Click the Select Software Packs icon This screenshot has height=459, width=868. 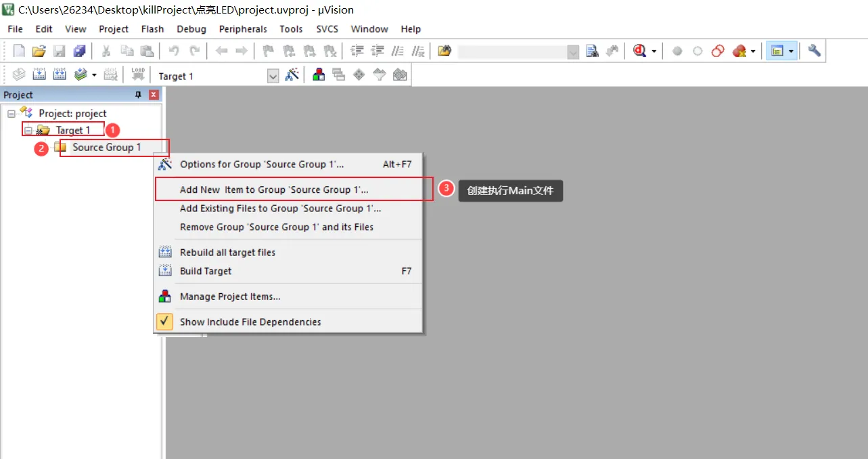pyautogui.click(x=380, y=75)
